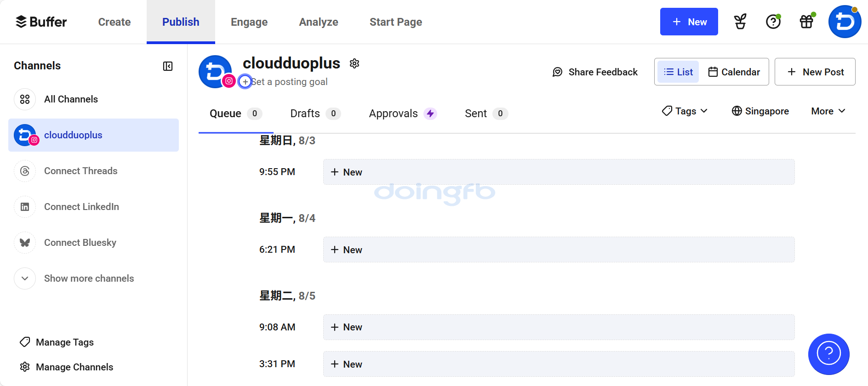Viewport: 868px width, 386px height.
Task: Open the account avatar menu
Action: (845, 22)
